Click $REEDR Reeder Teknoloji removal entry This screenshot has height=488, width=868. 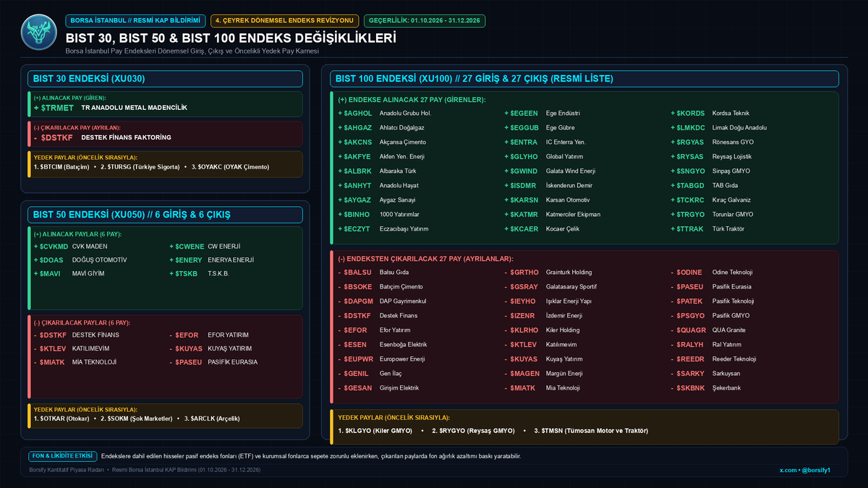pos(713,359)
